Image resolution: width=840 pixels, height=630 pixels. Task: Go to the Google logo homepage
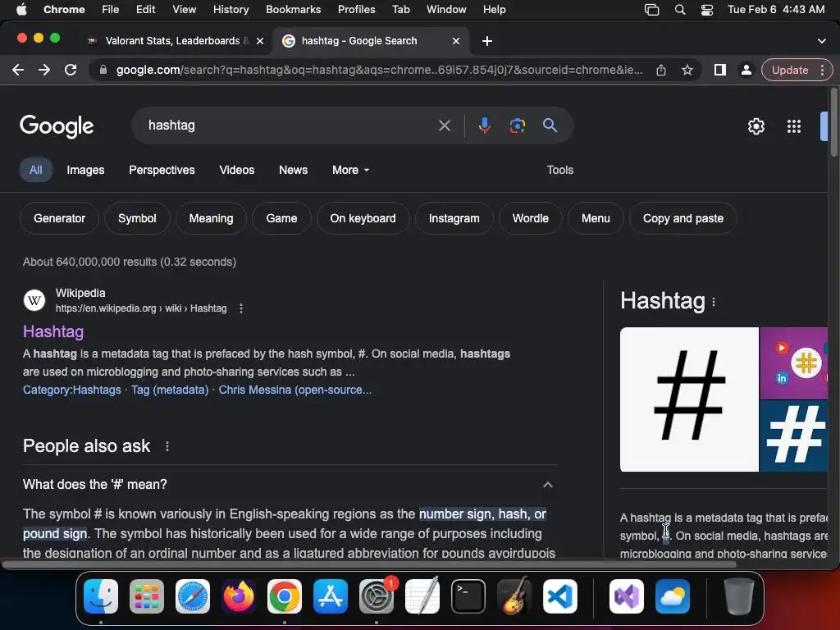coord(57,126)
